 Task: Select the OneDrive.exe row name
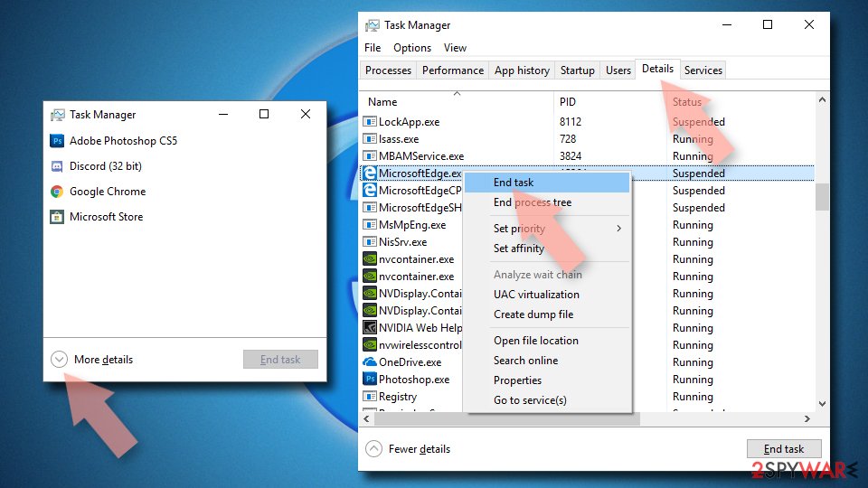tap(410, 361)
